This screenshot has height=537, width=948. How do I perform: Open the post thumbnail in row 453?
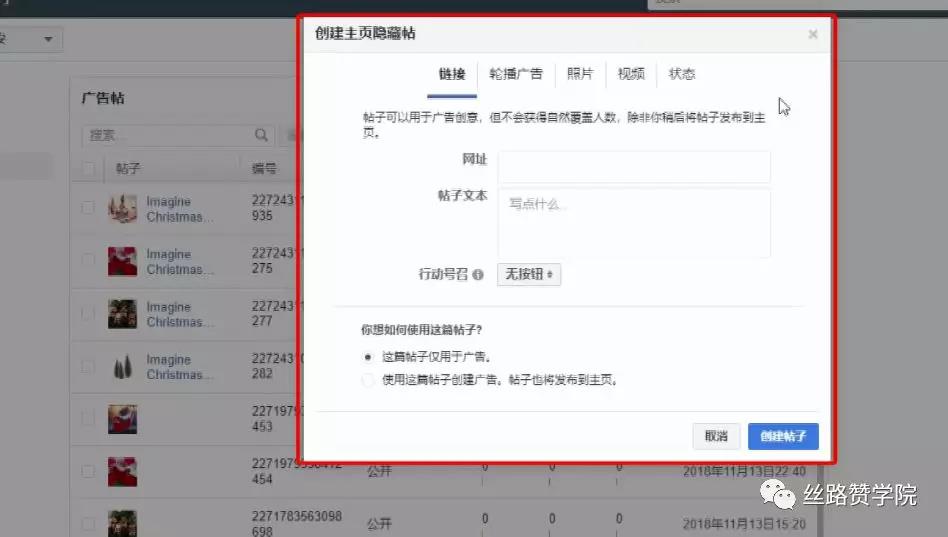click(x=122, y=419)
